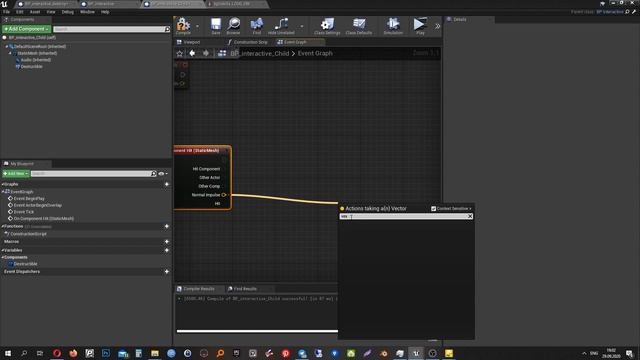
Task: Click the Save toolbar icon
Action: point(216,26)
